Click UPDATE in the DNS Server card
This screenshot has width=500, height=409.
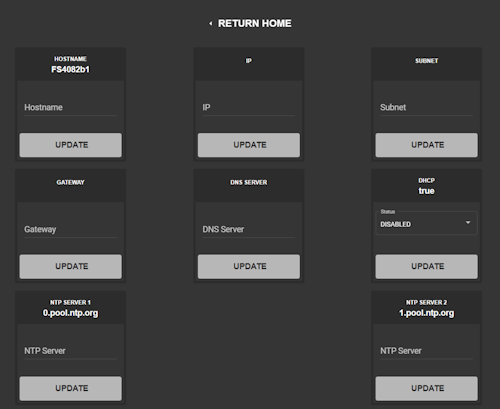coord(249,267)
